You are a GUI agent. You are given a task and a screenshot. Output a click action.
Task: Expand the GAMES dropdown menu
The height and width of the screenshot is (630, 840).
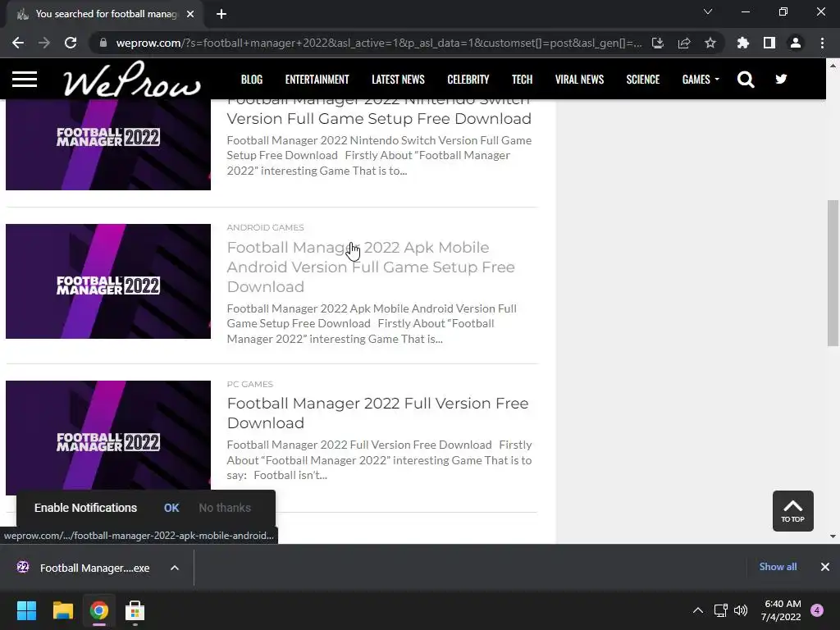701,80
